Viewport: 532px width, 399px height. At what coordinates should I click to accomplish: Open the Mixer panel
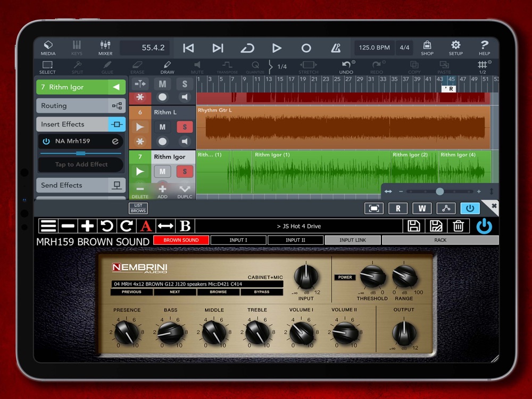coord(105,48)
